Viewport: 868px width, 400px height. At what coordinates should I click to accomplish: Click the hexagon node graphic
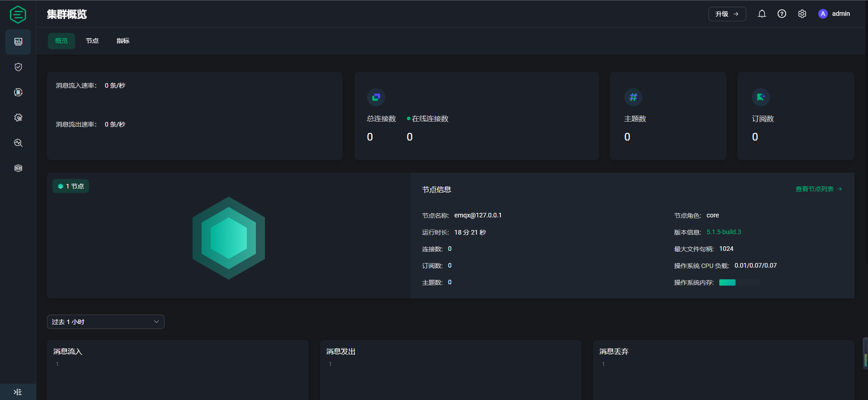coord(229,238)
